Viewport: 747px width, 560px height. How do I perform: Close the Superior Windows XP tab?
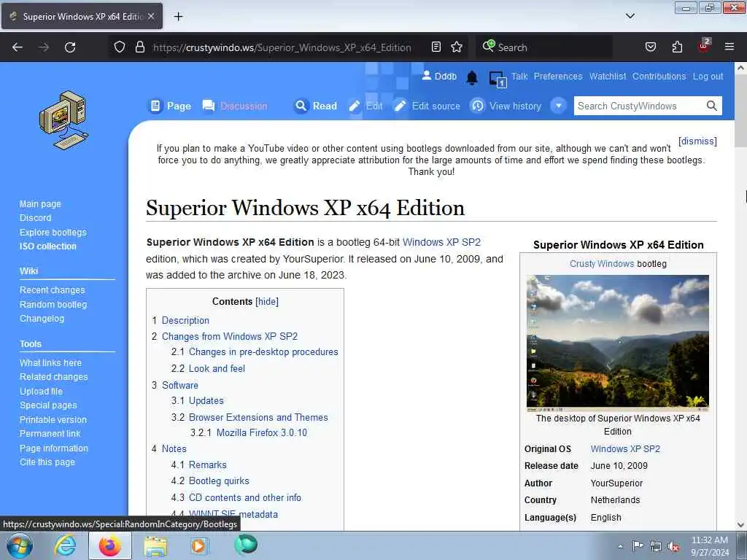[151, 16]
